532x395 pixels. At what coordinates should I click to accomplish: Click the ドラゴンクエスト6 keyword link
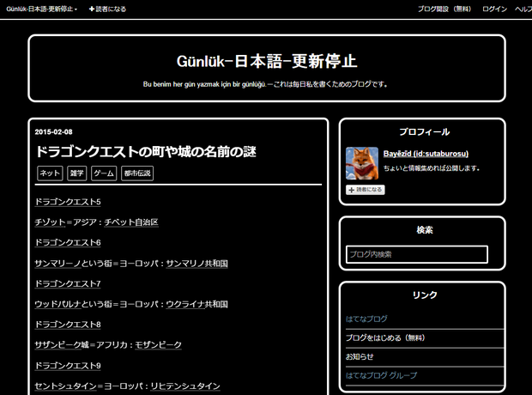coord(68,242)
